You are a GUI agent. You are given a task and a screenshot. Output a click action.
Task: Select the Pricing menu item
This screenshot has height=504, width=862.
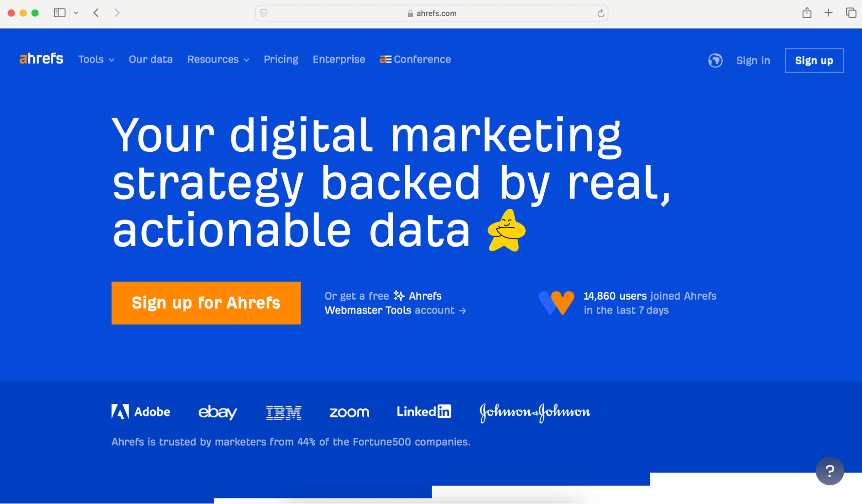[x=280, y=59]
